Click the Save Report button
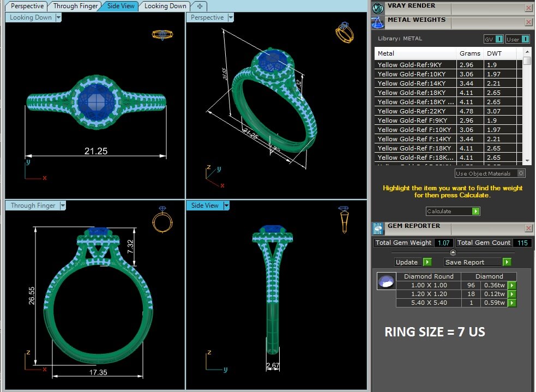536x392 pixels. [478, 262]
